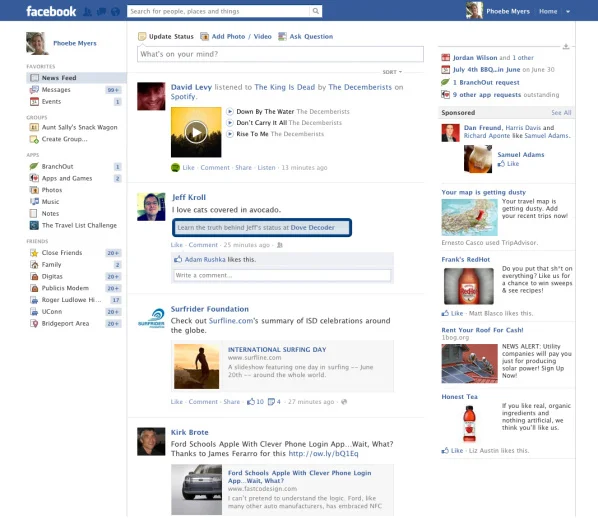Viewport: 598px width, 520px height.
Task: Like the Honest Tea ad
Action: pos(452,451)
